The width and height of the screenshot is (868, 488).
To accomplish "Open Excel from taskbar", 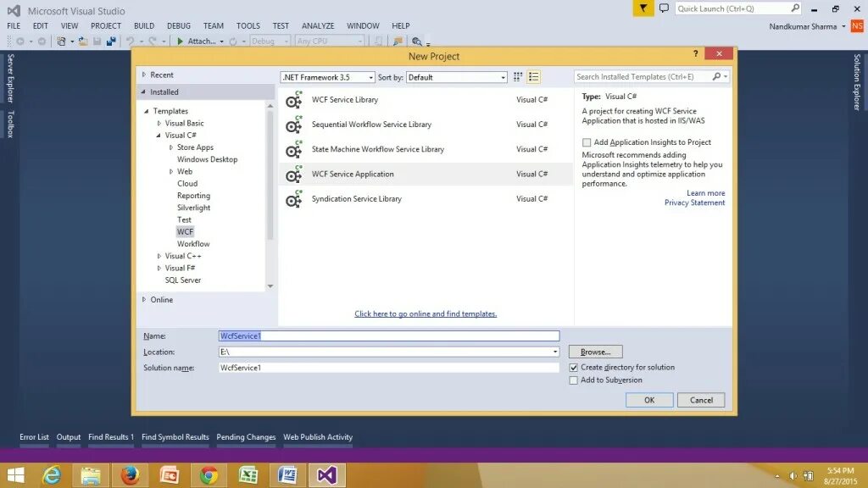I will pos(248,475).
